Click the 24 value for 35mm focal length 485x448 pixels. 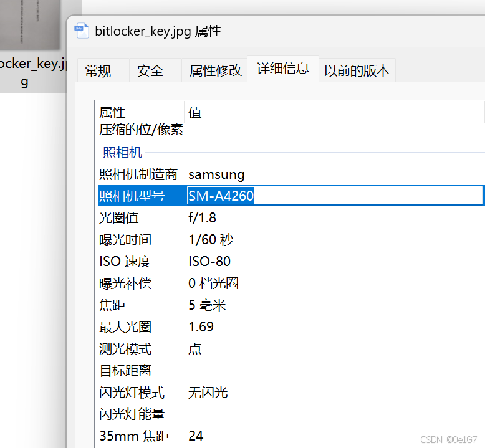(196, 436)
